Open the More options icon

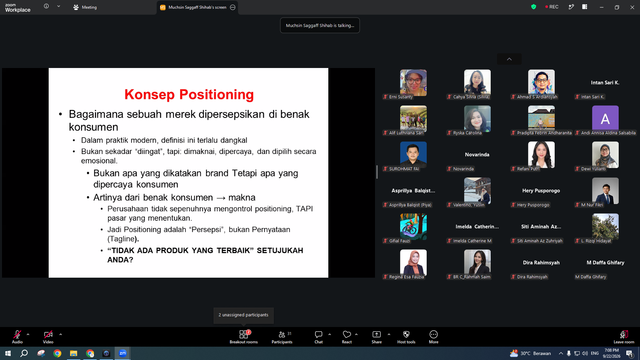[433, 337]
